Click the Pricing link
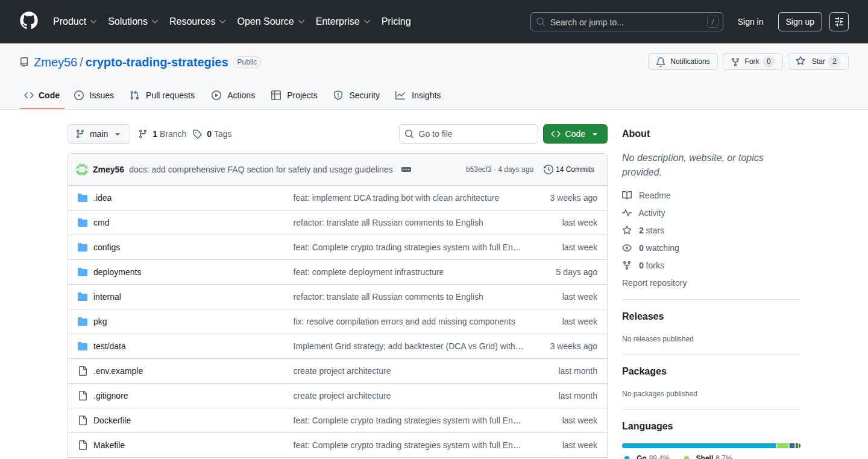 (396, 22)
